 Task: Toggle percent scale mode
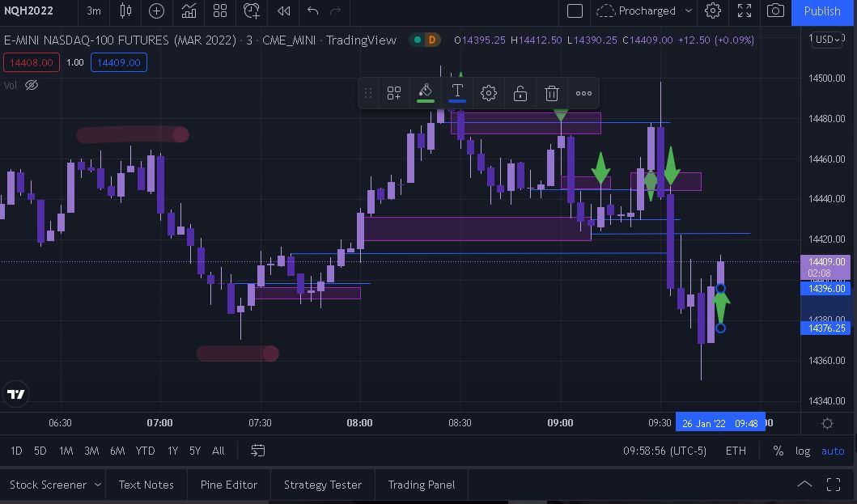[x=779, y=451]
